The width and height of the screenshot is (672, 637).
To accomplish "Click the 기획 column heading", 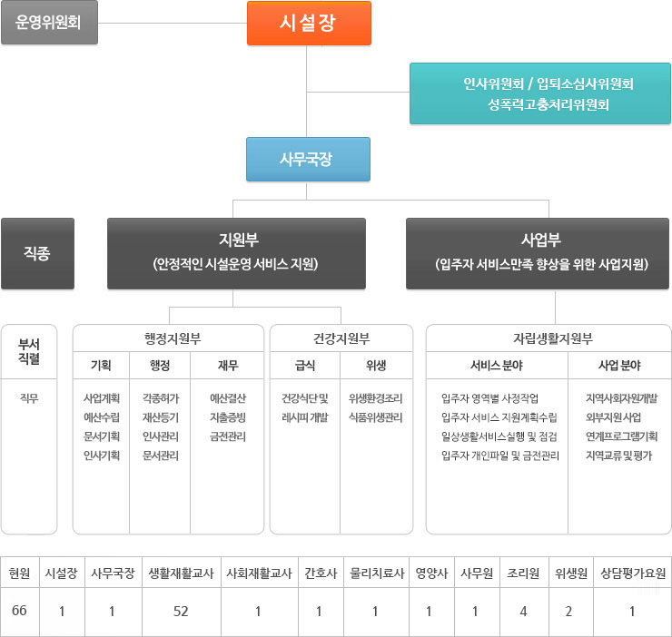I will 101,366.
